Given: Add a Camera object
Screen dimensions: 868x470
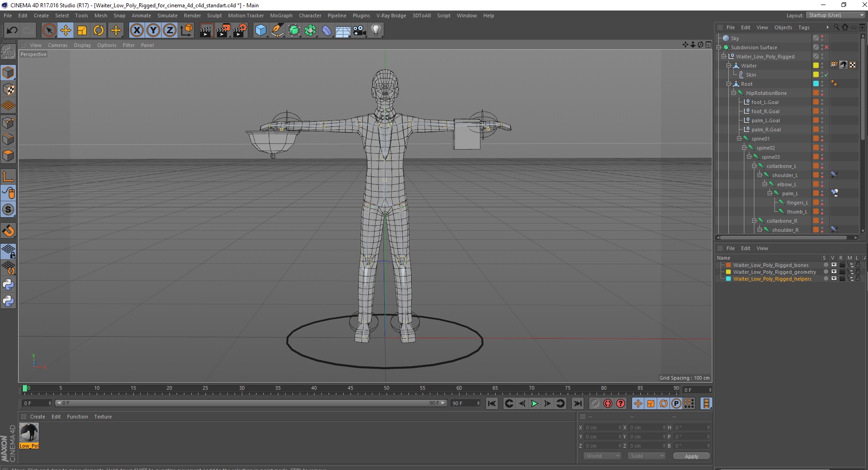Looking at the screenshot, I should point(360,31).
